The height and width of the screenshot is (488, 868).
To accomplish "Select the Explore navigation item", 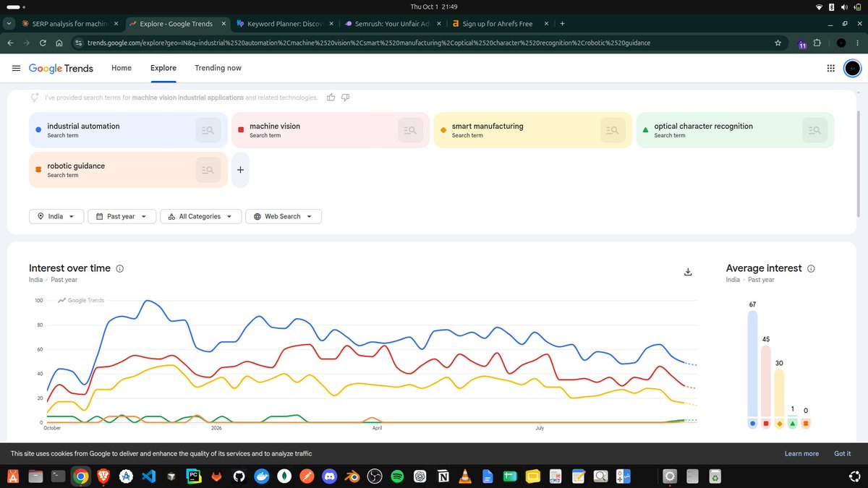I will pyautogui.click(x=163, y=68).
